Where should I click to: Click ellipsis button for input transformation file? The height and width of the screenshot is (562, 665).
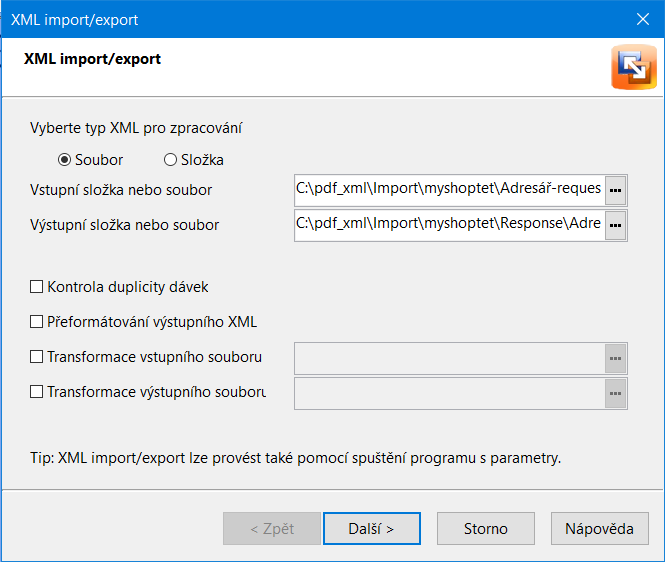click(x=615, y=358)
